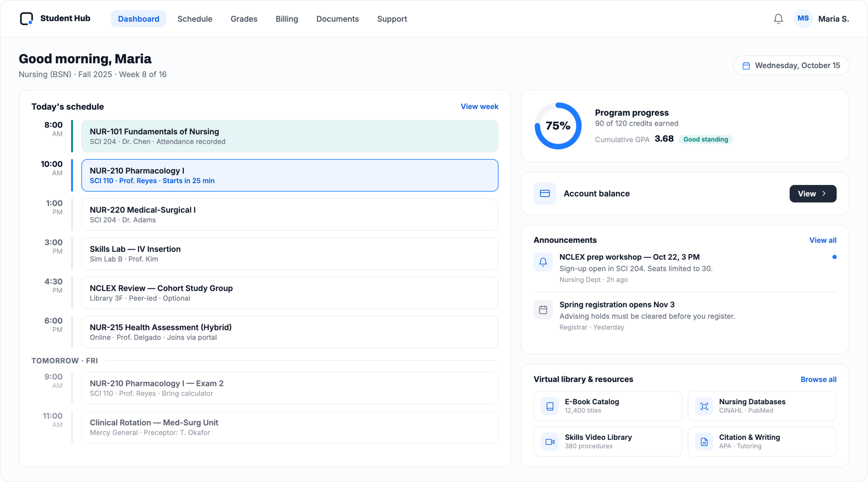This screenshot has height=482, width=868.
Task: Click Browse all library resources link
Action: point(818,379)
